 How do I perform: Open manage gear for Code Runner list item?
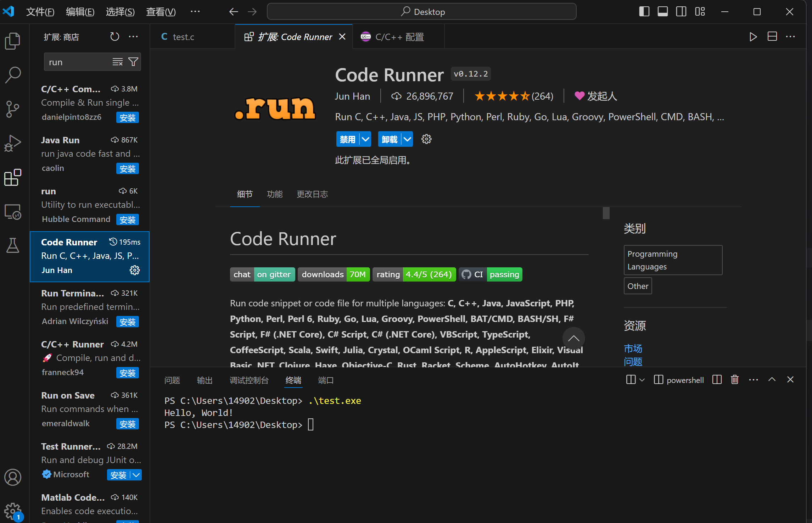coord(135,270)
